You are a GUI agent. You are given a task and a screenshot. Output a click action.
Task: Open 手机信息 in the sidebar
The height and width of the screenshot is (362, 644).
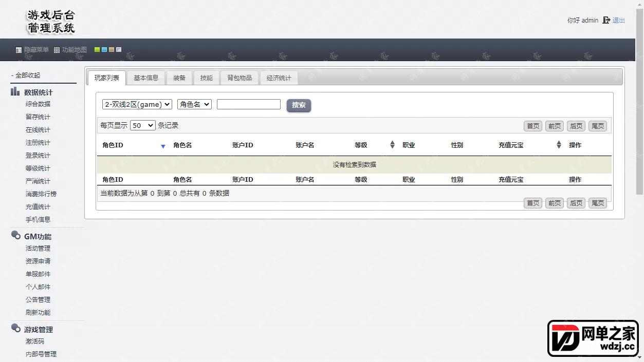pos(38,219)
